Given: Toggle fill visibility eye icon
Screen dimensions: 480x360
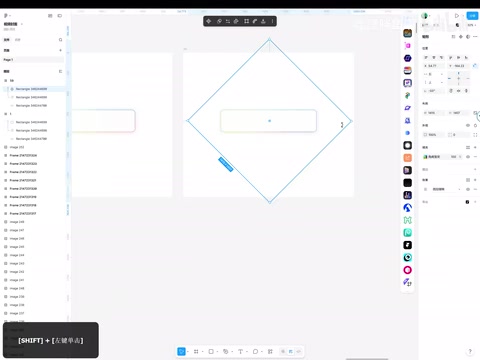Looking at the screenshot, I should tap(468, 157).
